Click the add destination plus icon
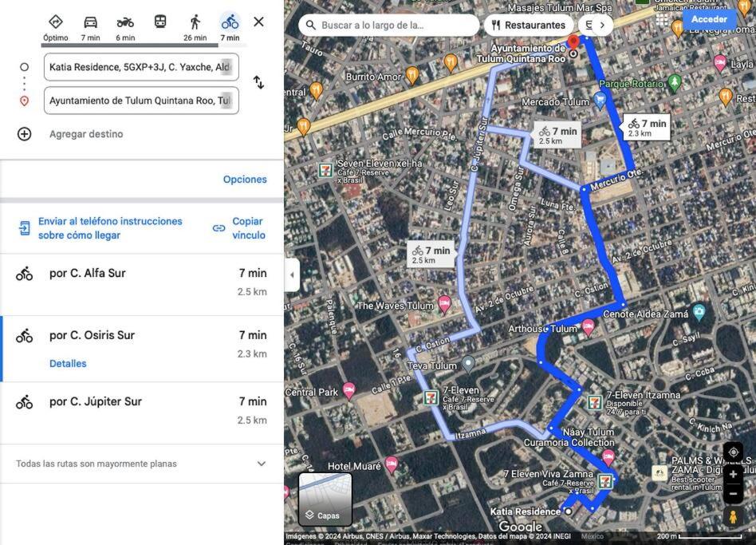The image size is (756, 545). tap(25, 134)
